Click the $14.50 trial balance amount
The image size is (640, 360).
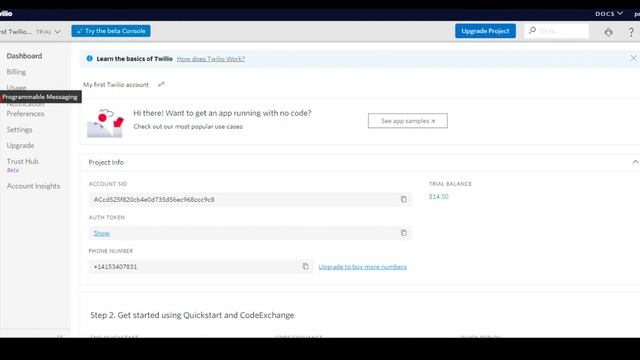pos(439,196)
